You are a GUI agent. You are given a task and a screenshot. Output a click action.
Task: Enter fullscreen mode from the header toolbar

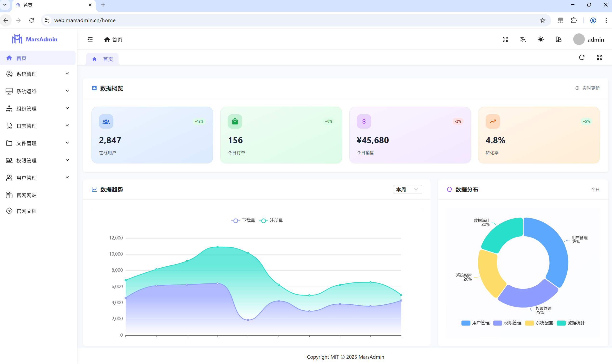[x=505, y=39]
